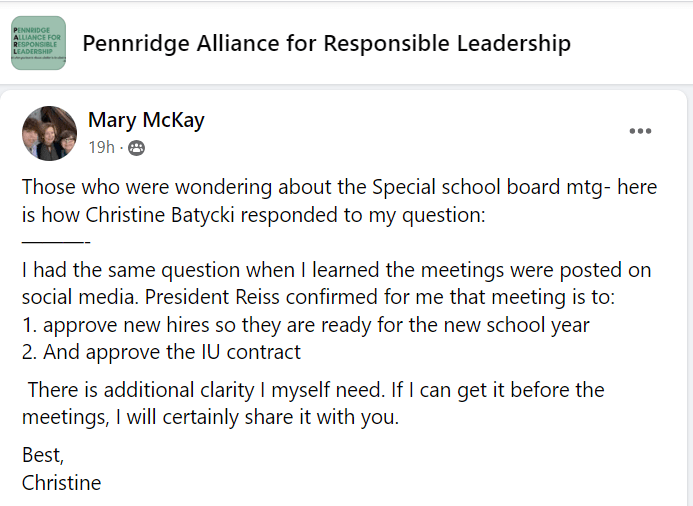Click the 19h post timestamp
Image resolution: width=693 pixels, height=506 pixels.
(x=101, y=148)
